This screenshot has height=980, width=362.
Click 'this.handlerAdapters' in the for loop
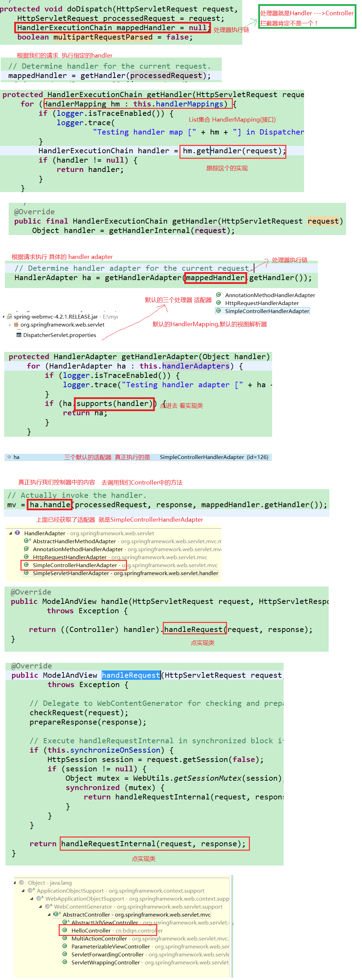click(x=184, y=366)
